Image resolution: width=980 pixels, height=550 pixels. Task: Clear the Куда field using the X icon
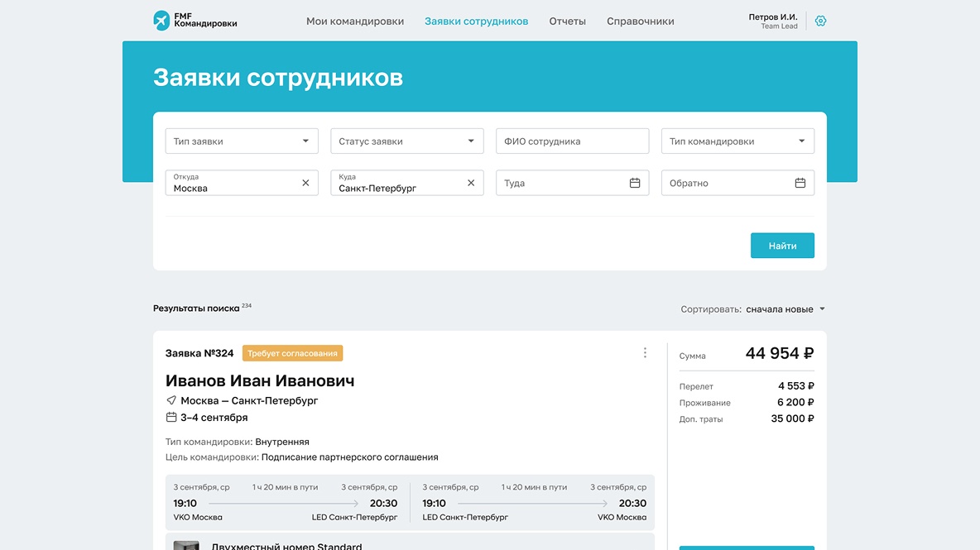coord(470,182)
